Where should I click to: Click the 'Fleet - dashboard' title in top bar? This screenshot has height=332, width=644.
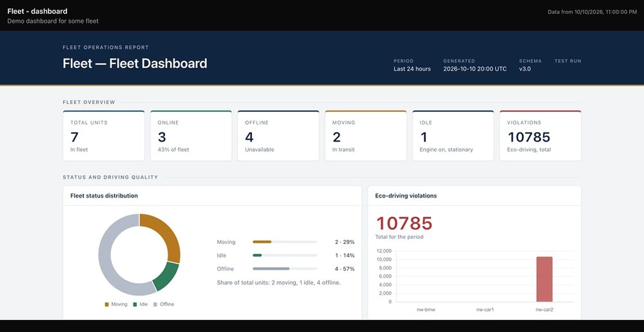pyautogui.click(x=37, y=11)
